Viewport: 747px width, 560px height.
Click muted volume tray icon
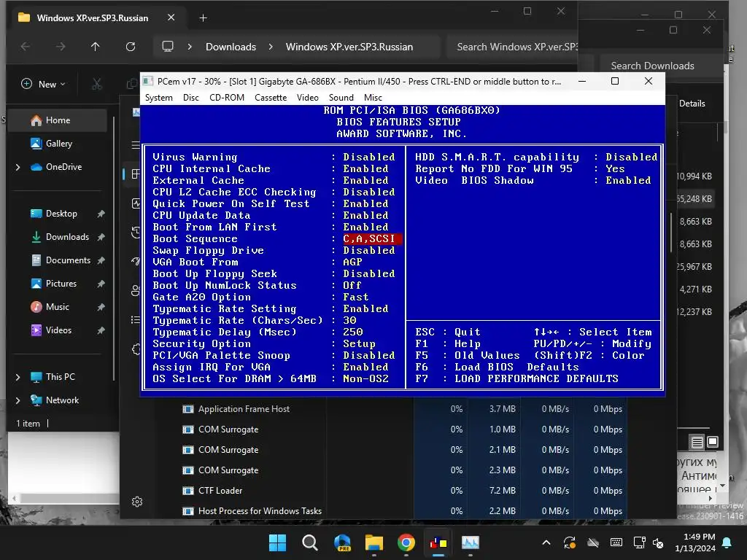click(659, 542)
